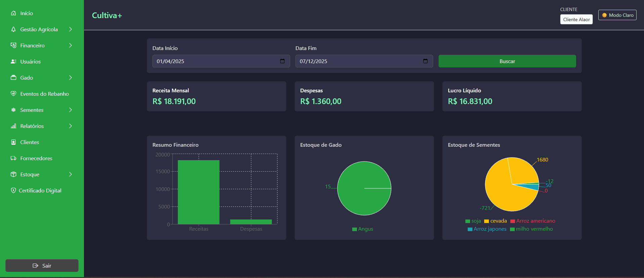Click the Resumo Financeiro heading
Viewport: 644px width, 278px height.
point(175,145)
